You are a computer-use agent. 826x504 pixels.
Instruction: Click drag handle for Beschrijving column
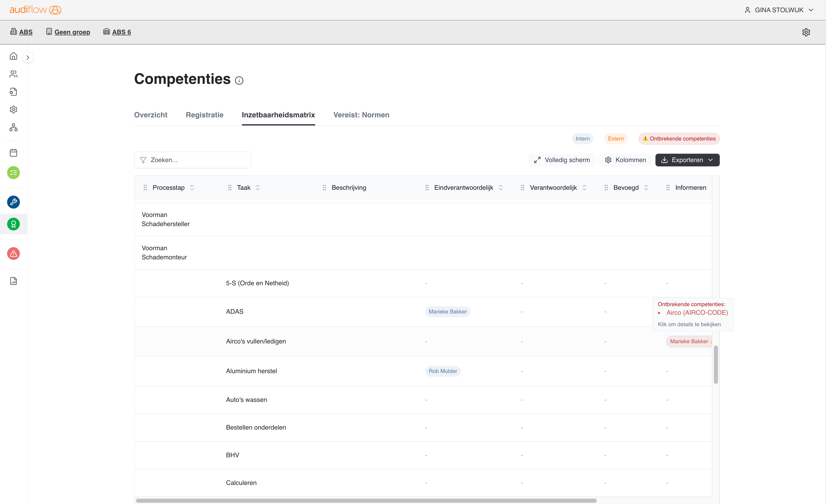324,188
